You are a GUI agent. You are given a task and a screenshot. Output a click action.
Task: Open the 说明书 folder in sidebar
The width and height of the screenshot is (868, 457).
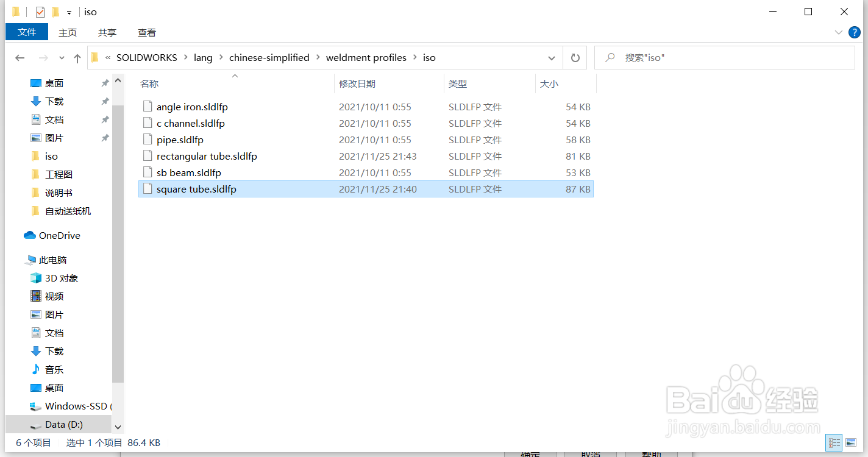click(59, 193)
